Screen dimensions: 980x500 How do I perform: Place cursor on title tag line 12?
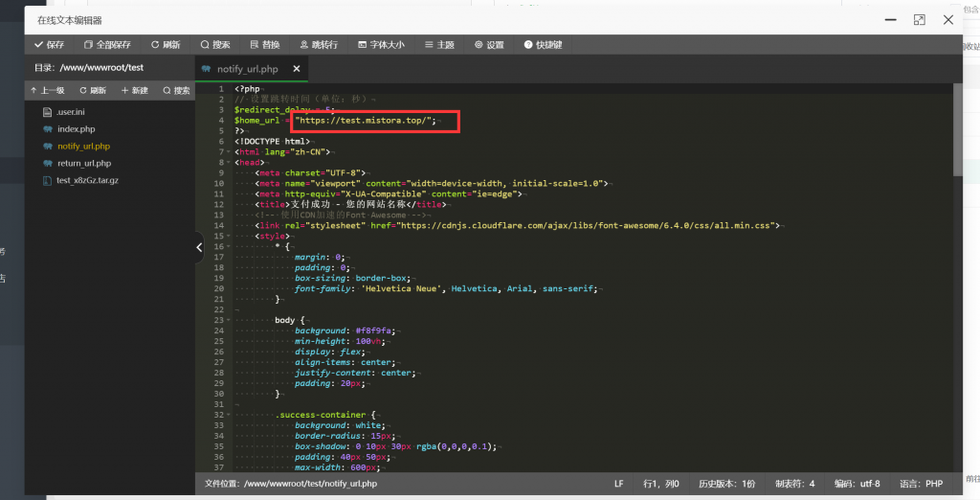(x=350, y=205)
